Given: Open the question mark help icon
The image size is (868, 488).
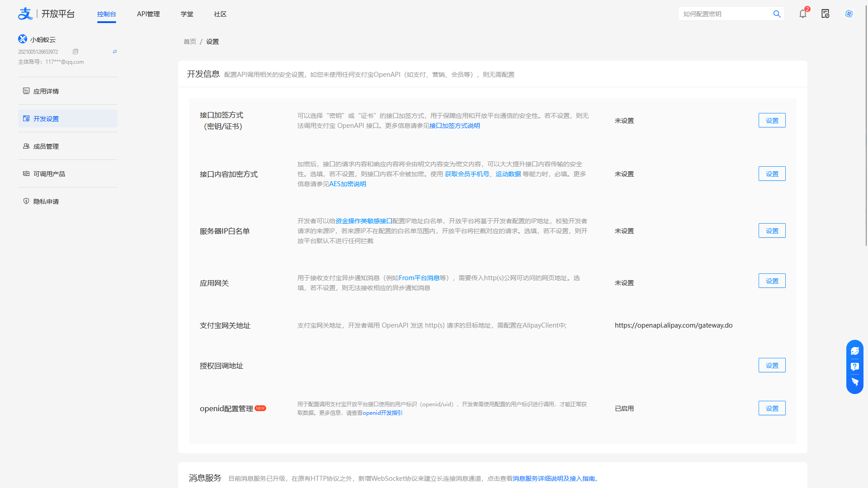Looking at the screenshot, I should [x=854, y=366].
